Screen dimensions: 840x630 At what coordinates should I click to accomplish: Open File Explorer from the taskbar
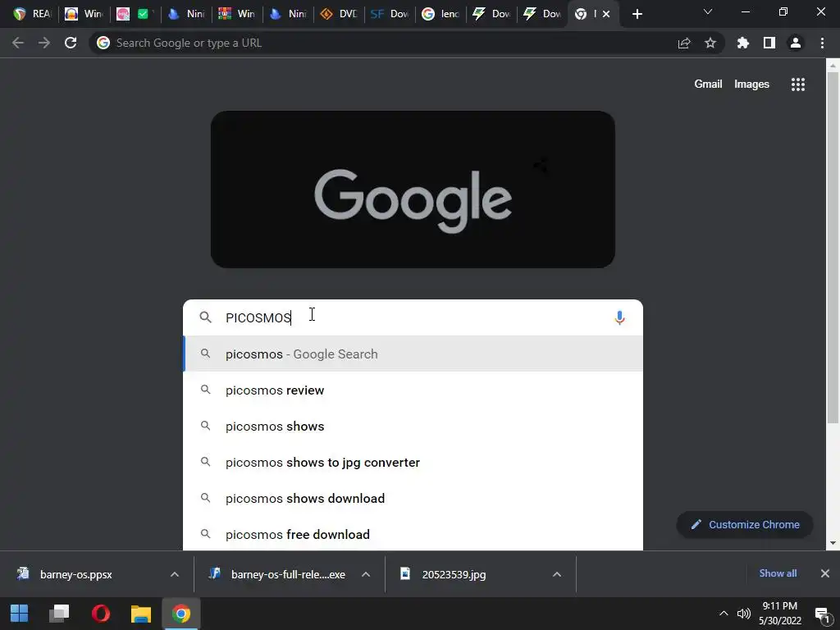[x=141, y=614]
